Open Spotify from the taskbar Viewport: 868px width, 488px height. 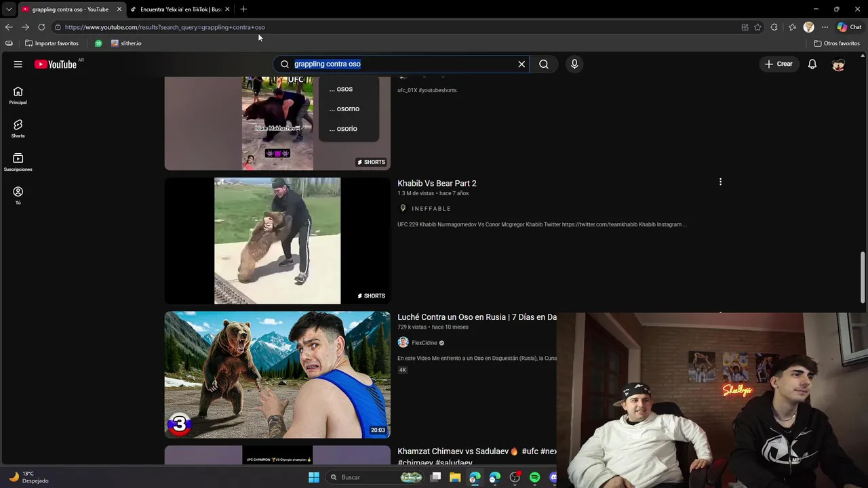click(x=535, y=477)
